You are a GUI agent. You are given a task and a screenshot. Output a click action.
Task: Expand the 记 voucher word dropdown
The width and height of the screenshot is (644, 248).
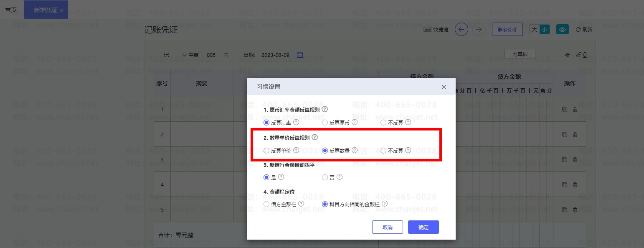185,55
